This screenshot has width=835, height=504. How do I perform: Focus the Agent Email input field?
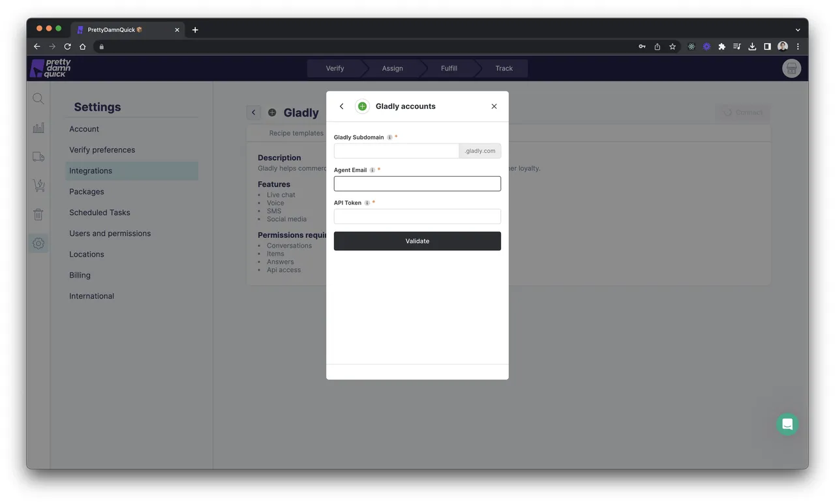(x=417, y=183)
